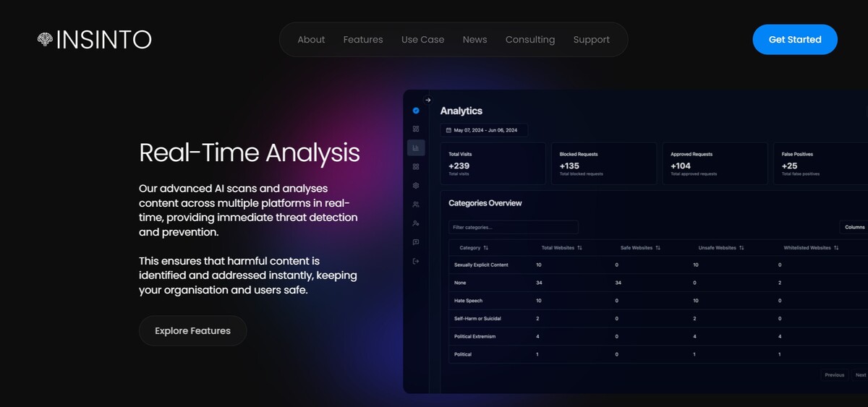Click the settings gear icon in sidebar

point(416,185)
